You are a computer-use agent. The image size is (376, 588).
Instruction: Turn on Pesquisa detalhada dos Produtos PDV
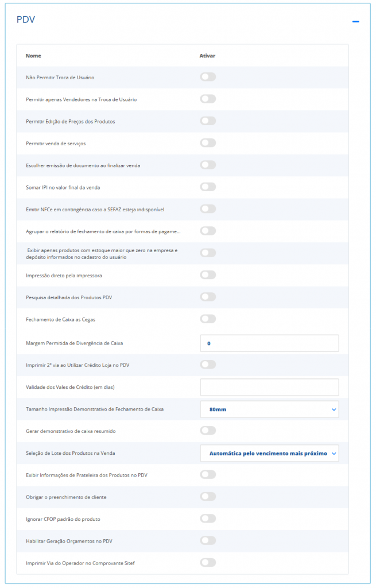208,297
